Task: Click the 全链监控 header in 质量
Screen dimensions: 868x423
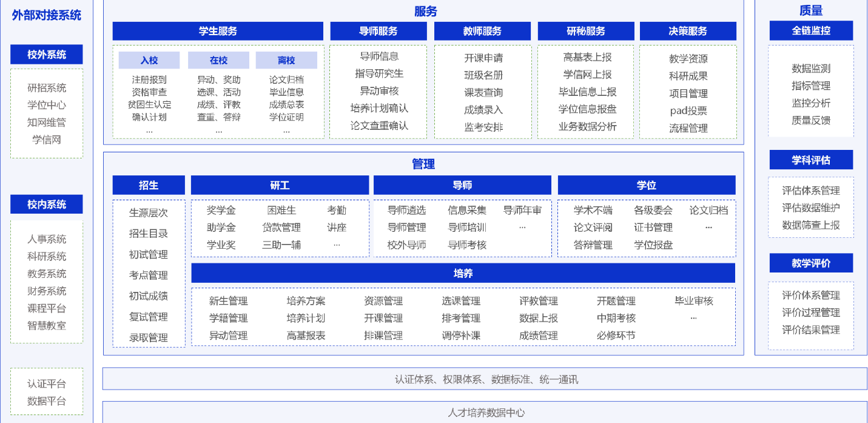Action: [x=811, y=30]
